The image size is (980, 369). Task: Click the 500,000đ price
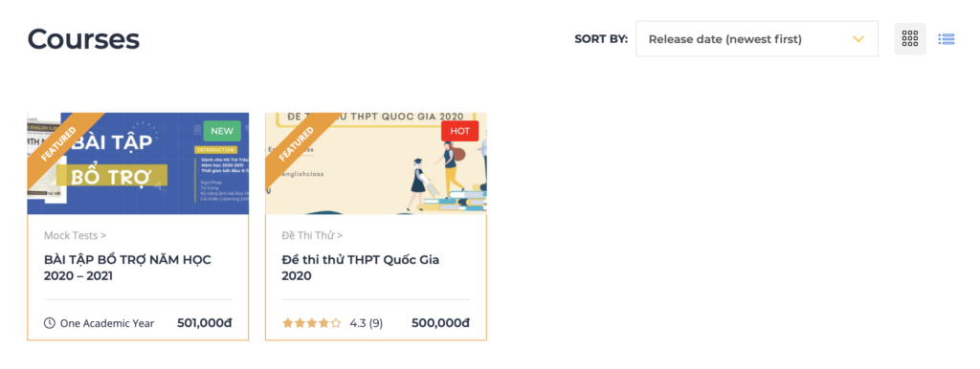tap(440, 323)
